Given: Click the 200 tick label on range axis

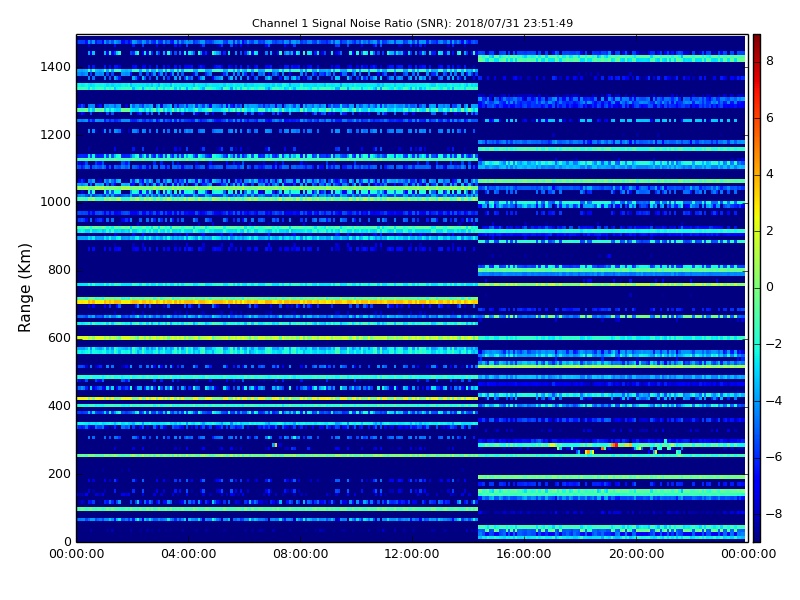Looking at the screenshot, I should tap(60, 473).
